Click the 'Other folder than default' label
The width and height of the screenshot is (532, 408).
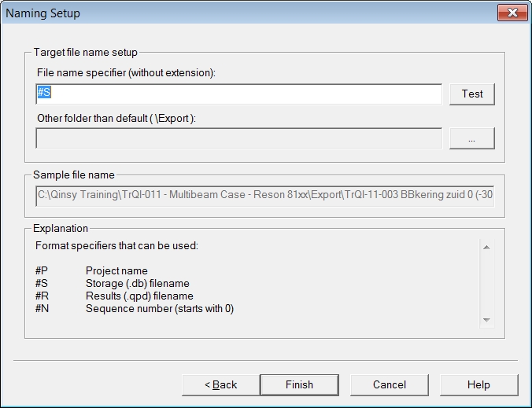(x=116, y=118)
